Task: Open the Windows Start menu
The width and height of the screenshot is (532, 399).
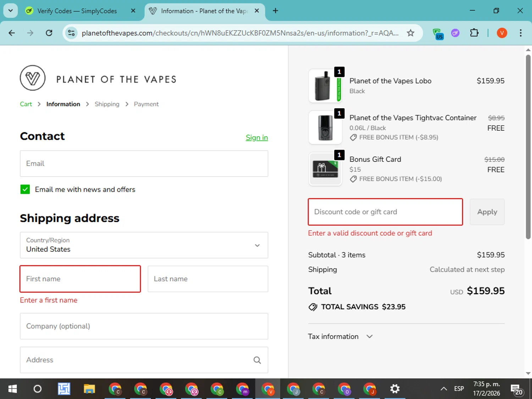Action: 12,389
